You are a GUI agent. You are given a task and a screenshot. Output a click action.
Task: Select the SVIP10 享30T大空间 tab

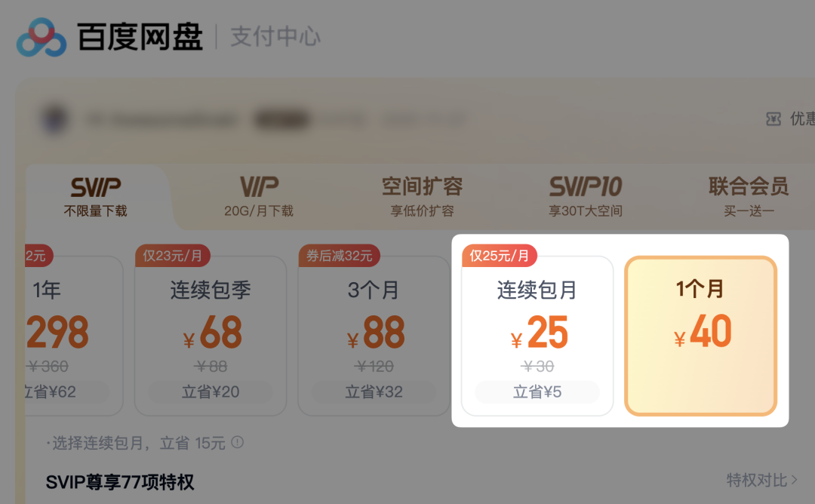pyautogui.click(x=586, y=198)
